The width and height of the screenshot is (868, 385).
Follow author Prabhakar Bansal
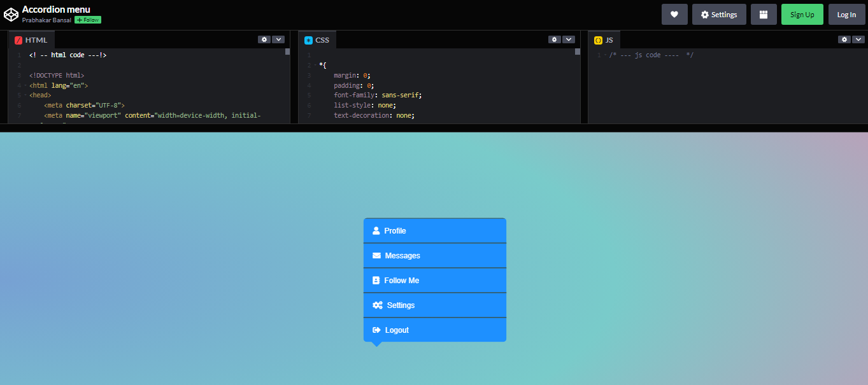point(87,19)
